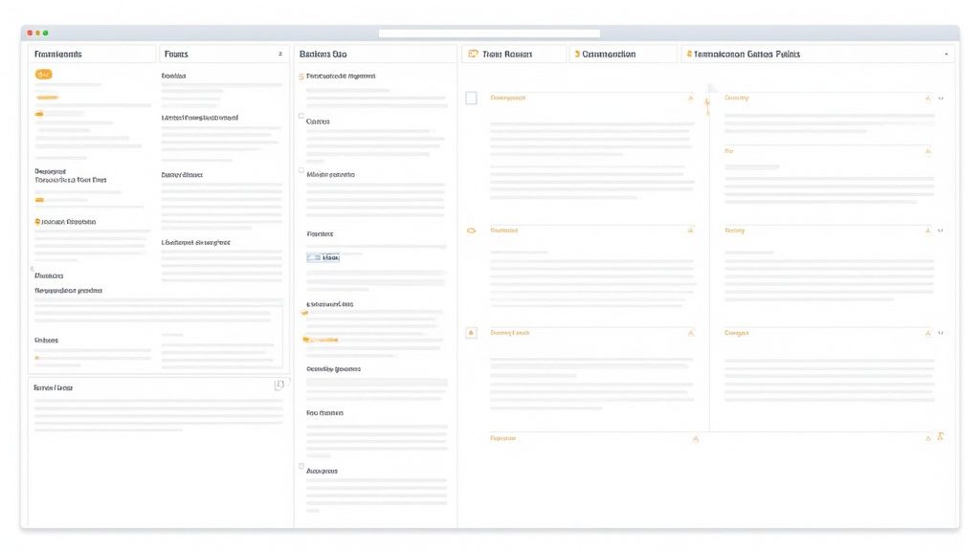The height and width of the screenshot is (551, 980).
Task: Click small orange square icon beside third section
Action: tap(470, 333)
